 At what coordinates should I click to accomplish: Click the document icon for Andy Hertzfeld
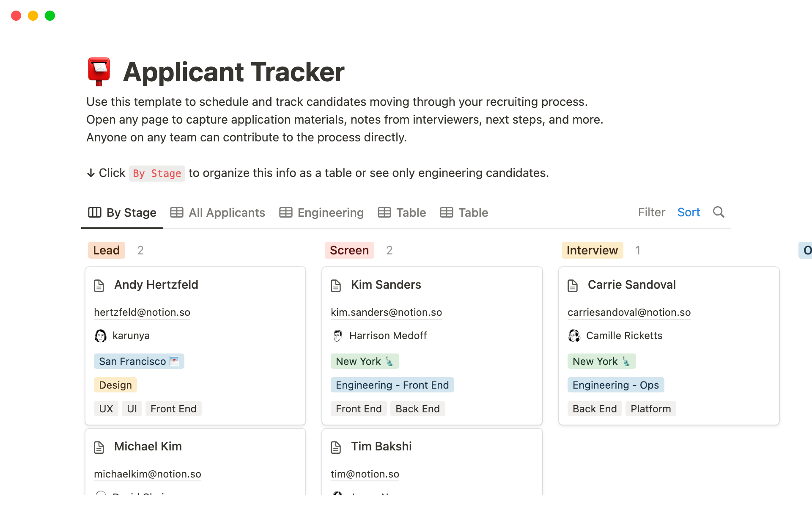[99, 285]
